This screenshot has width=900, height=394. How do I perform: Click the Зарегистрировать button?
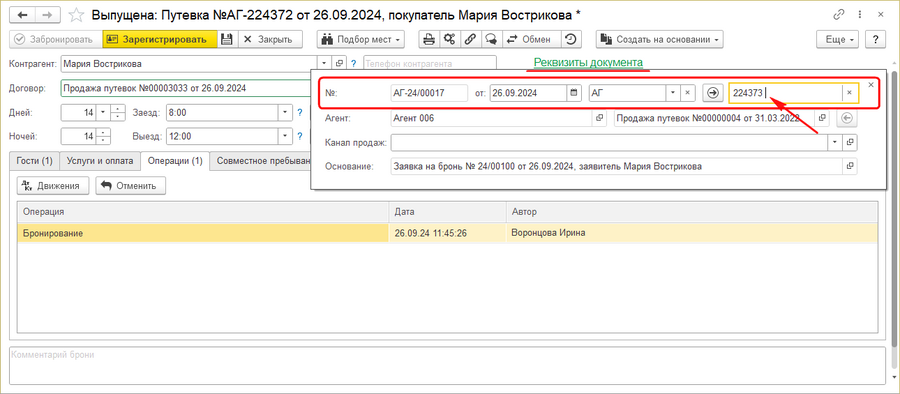(x=160, y=39)
